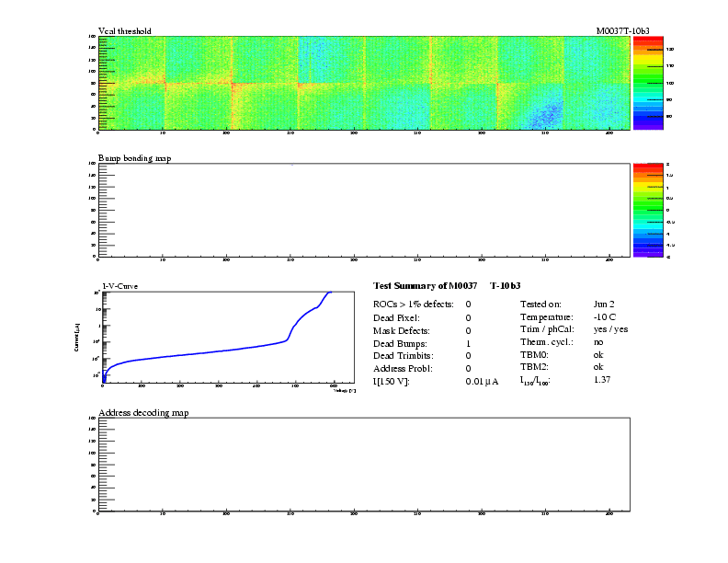Select the M0037T-10b3 module label
The width and height of the screenshot is (728, 563).
[622, 31]
